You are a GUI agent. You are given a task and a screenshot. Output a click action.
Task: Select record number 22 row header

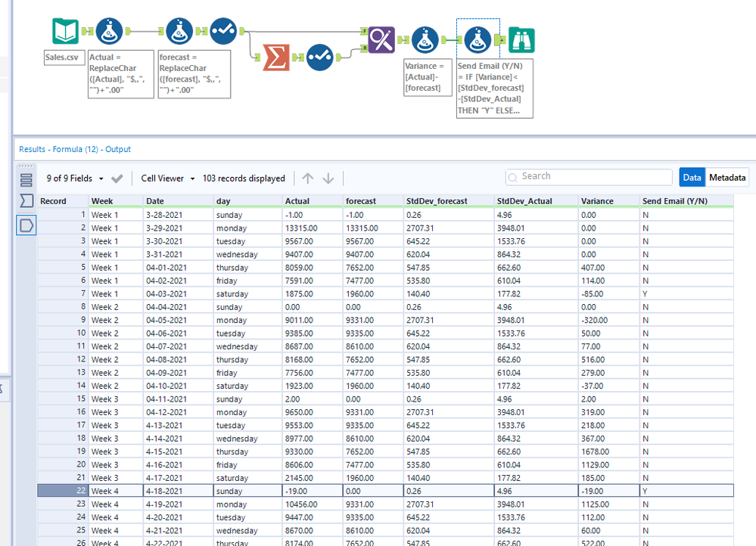(x=63, y=491)
